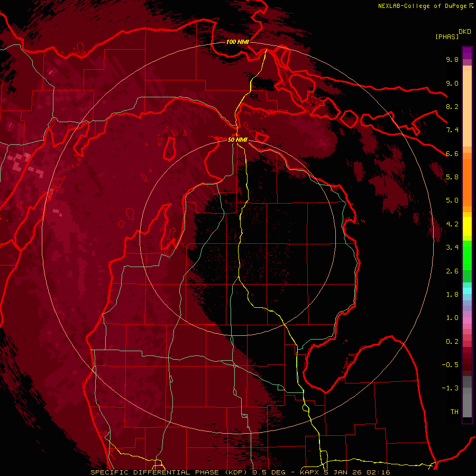
Task: Pick the bright green band in the color bar
Action: 467,255
